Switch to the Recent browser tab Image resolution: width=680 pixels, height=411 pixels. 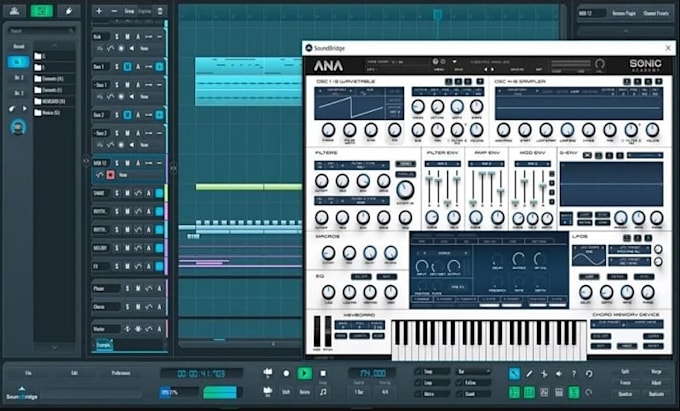click(x=19, y=46)
